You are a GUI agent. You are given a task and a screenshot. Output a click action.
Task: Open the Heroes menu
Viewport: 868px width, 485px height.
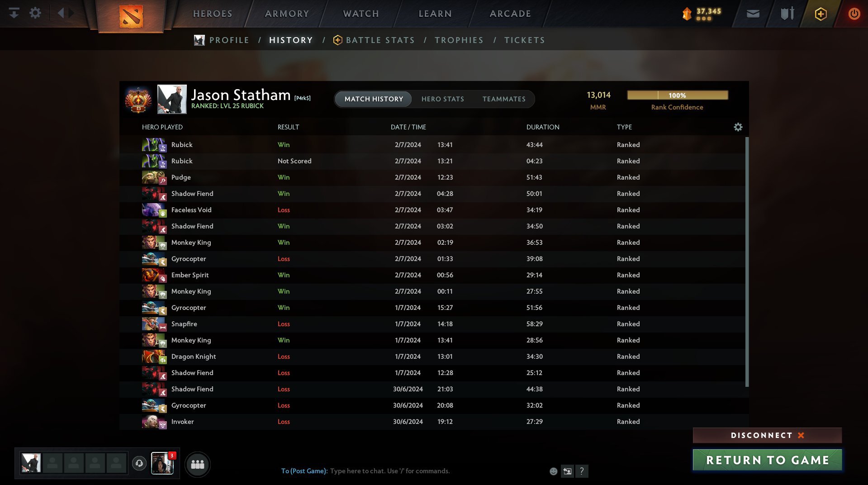213,14
